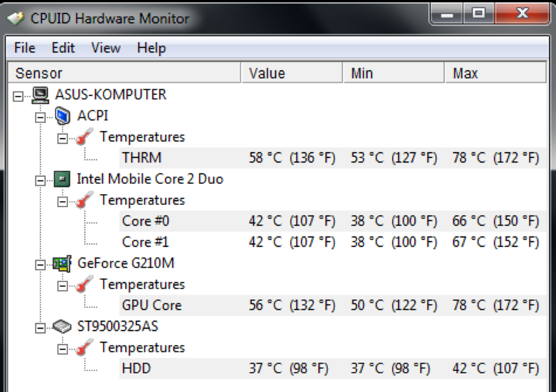Image resolution: width=556 pixels, height=392 pixels.
Task: Select the THRM sensor row
Action: coord(333,158)
